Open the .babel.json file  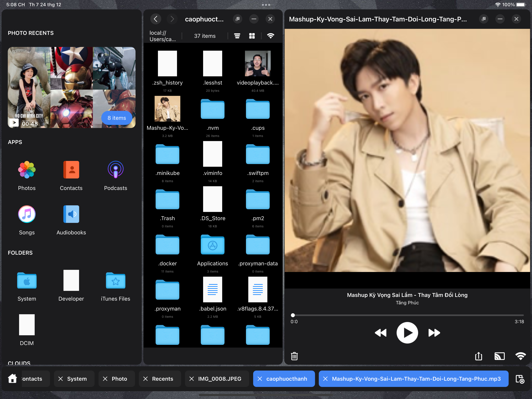click(213, 290)
